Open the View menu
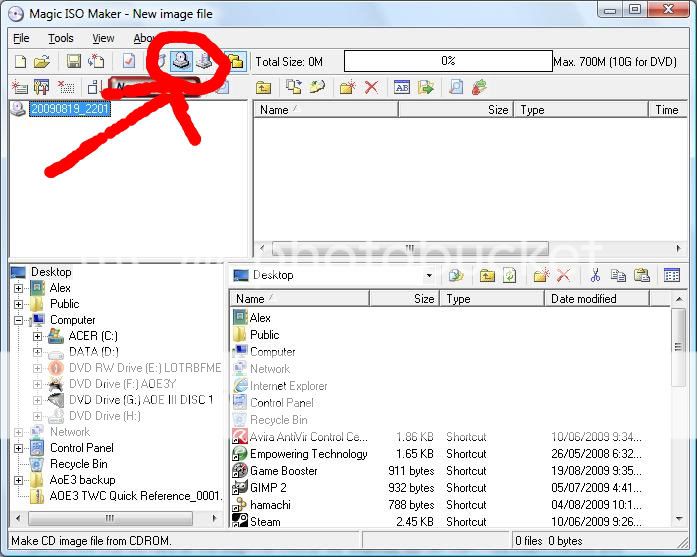697x557 pixels. pyautogui.click(x=103, y=39)
